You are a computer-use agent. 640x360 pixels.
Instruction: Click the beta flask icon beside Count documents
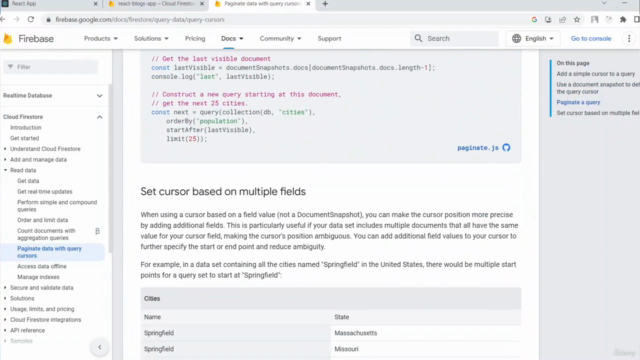(98, 231)
